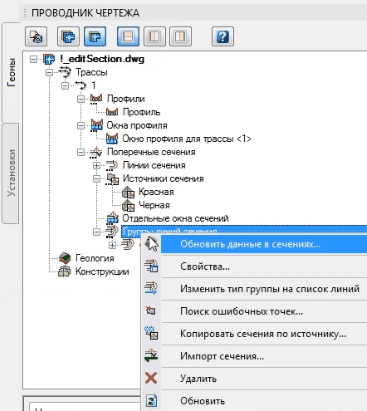This screenshot has height=411, width=367.
Task: Click the Отдельные окна сечений icon
Action: [112, 218]
